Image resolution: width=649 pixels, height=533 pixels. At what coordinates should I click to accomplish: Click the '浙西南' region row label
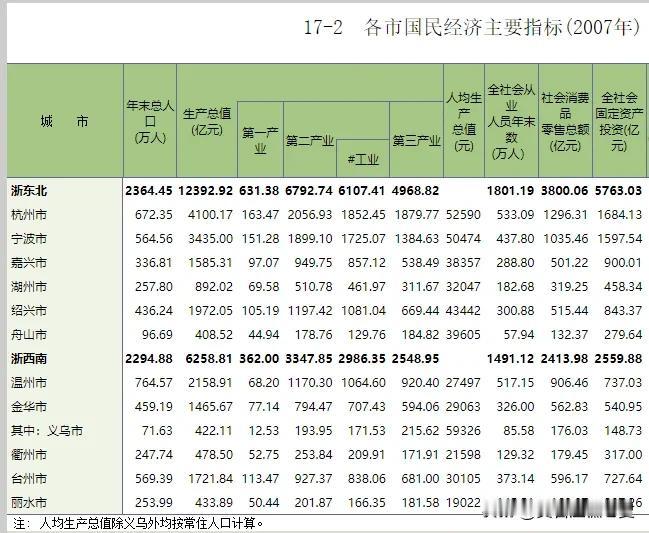29,358
